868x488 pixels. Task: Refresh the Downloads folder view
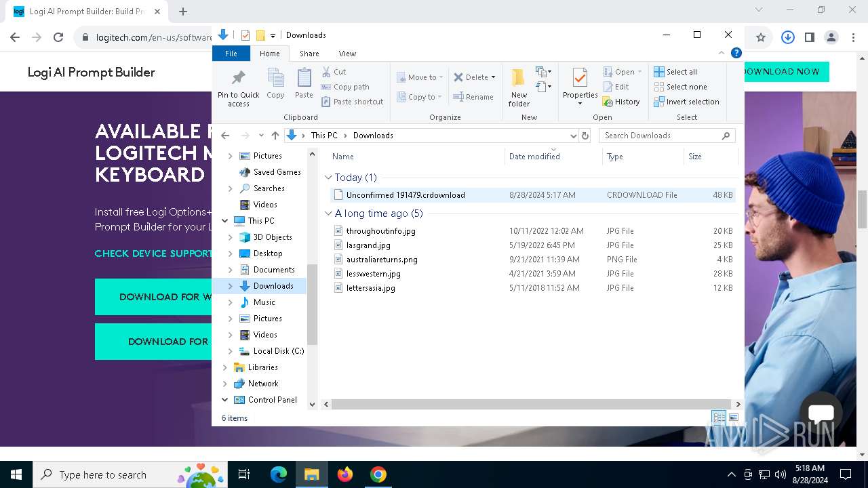pyautogui.click(x=585, y=136)
